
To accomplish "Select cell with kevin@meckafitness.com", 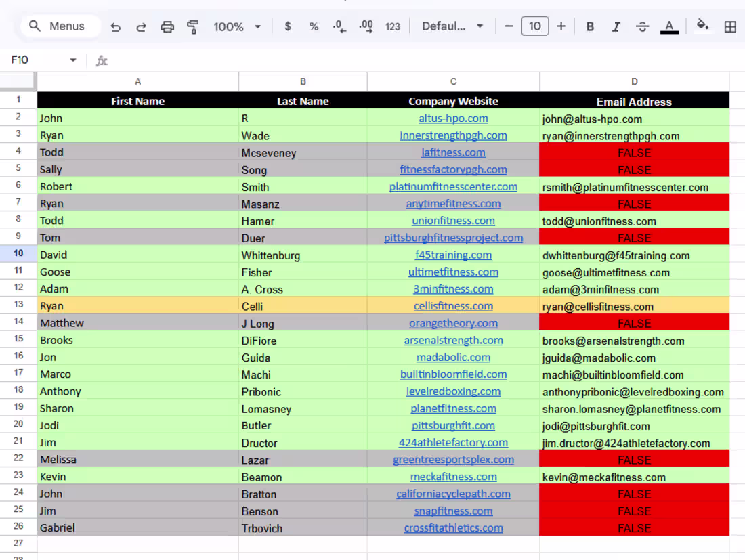I will click(x=635, y=477).
